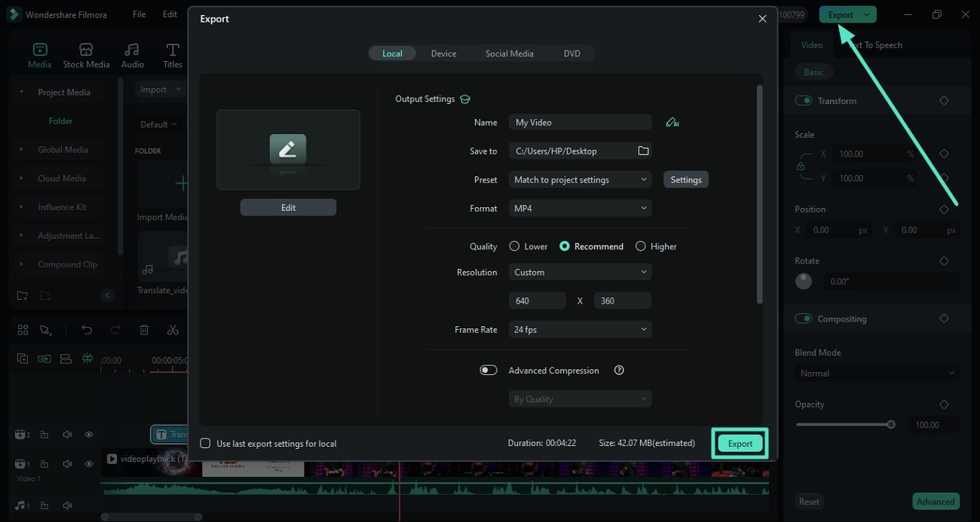The image size is (980, 522).
Task: Open the Preset dropdown
Action: pos(580,179)
